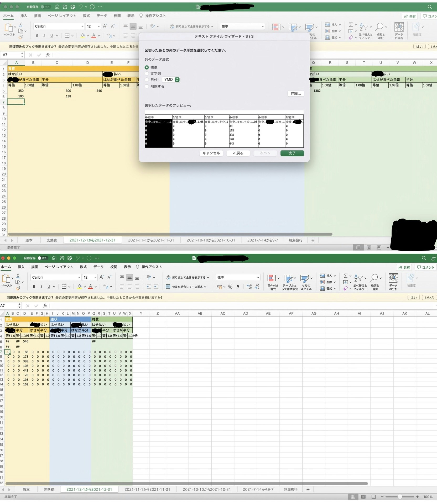Switch to 熱海旅行 sheet in bottom window
This screenshot has width=437, height=504.
pos(290,490)
